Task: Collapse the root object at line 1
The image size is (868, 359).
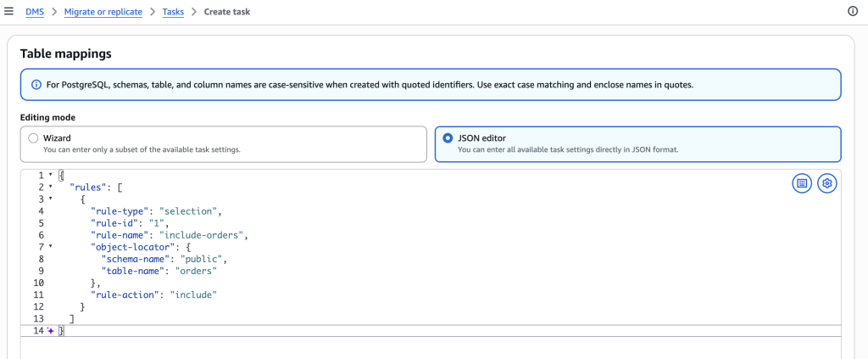Action: click(x=50, y=175)
